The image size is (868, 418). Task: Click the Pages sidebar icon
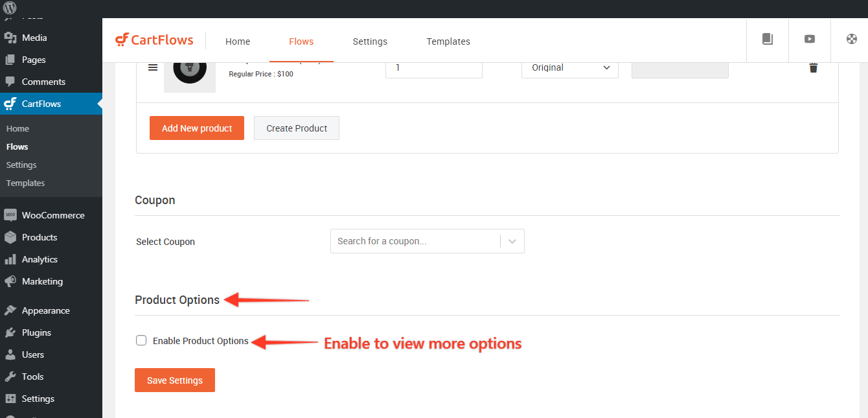(10, 60)
